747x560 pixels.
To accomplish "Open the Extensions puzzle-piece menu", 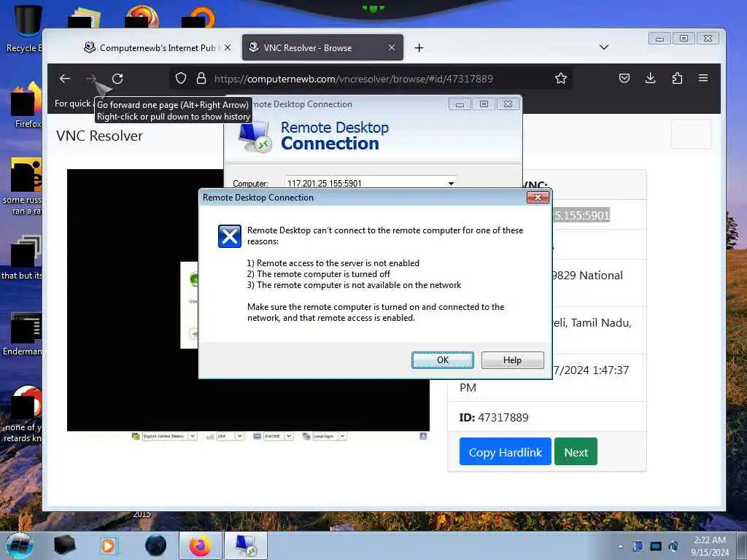I will click(677, 78).
